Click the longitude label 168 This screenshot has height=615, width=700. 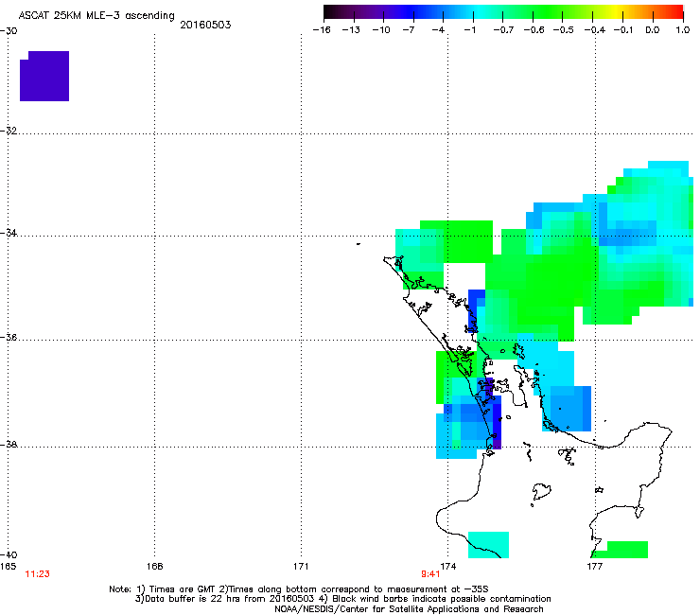point(154,567)
